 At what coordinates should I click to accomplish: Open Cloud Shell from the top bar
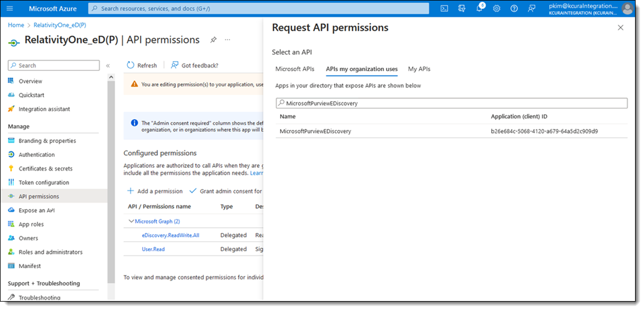point(445,8)
